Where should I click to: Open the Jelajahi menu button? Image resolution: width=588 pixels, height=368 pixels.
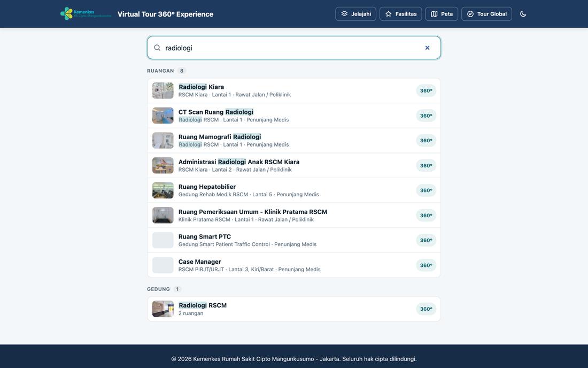pos(355,14)
